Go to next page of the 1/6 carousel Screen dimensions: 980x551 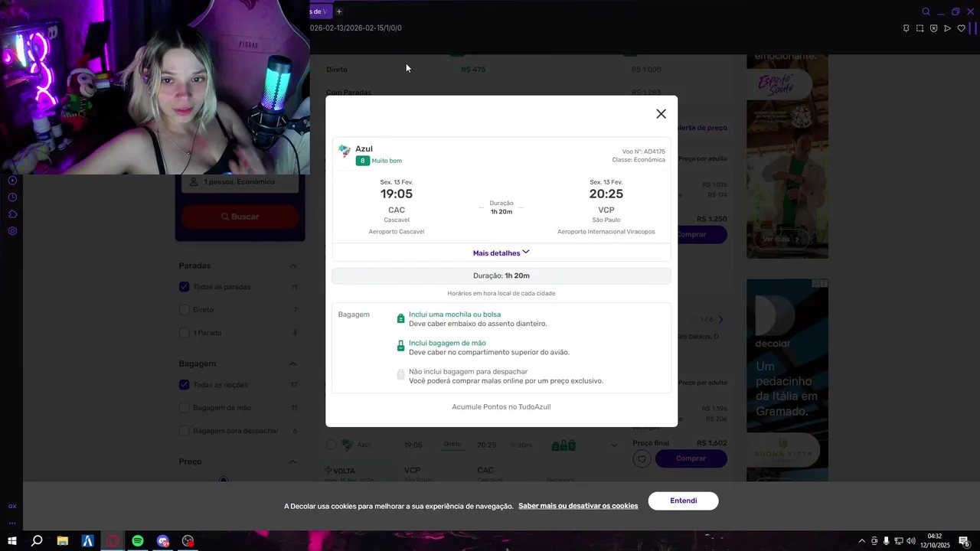720,319
